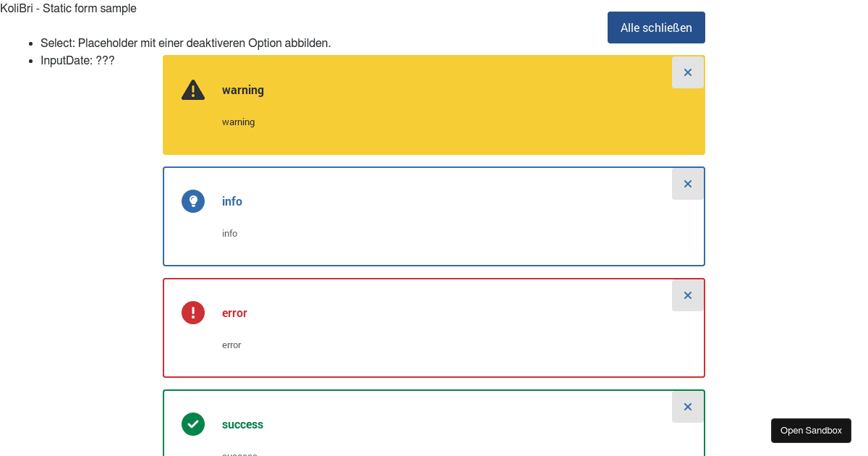Click inside the yellow warning alert banner
The width and height of the screenshot is (868, 456).
tap(434, 141)
